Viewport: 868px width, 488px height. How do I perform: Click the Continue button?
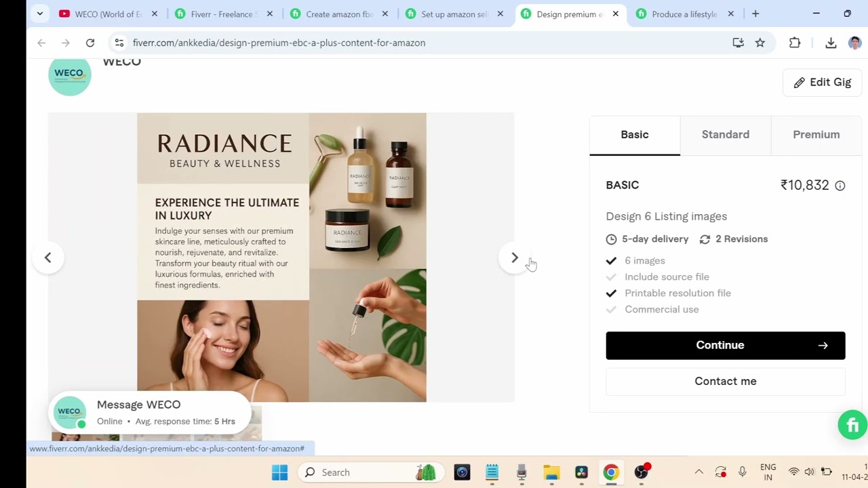(726, 346)
